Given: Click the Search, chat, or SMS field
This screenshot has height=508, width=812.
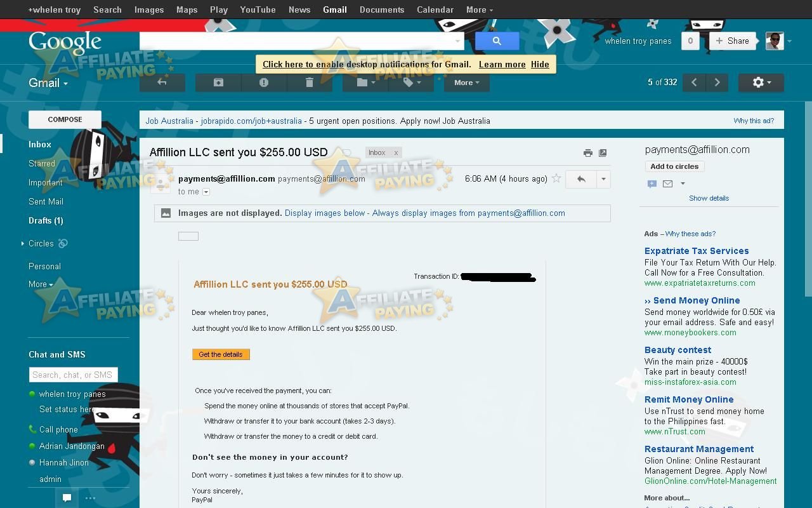Looking at the screenshot, I should [x=73, y=375].
